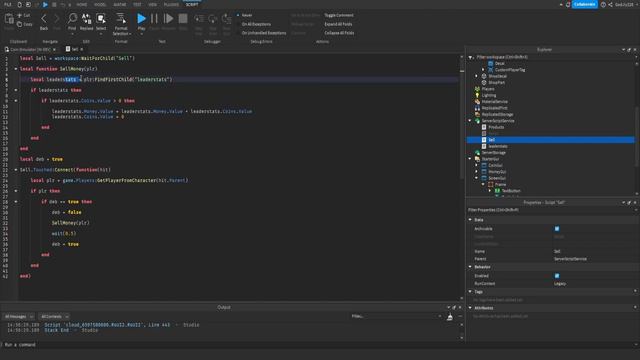
Task: Click the Resume test button
Action: [168, 18]
